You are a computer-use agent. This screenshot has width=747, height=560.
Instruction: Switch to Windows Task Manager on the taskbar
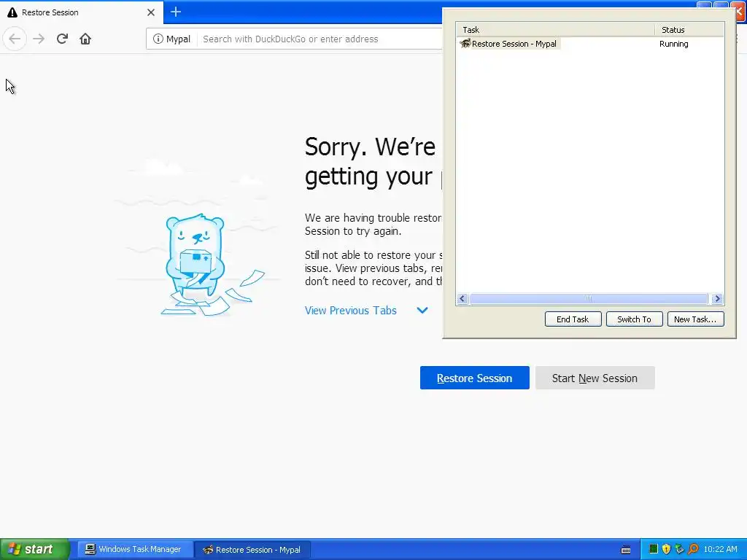tap(133, 550)
